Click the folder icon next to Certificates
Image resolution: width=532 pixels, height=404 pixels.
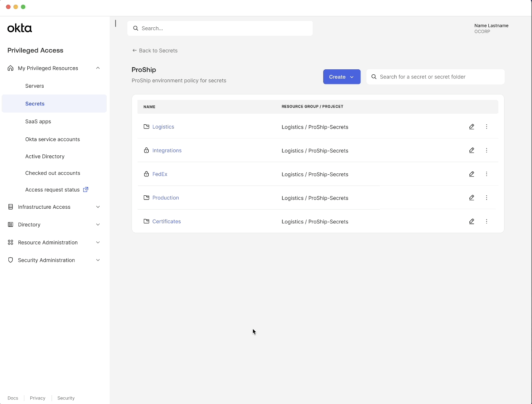click(x=146, y=221)
